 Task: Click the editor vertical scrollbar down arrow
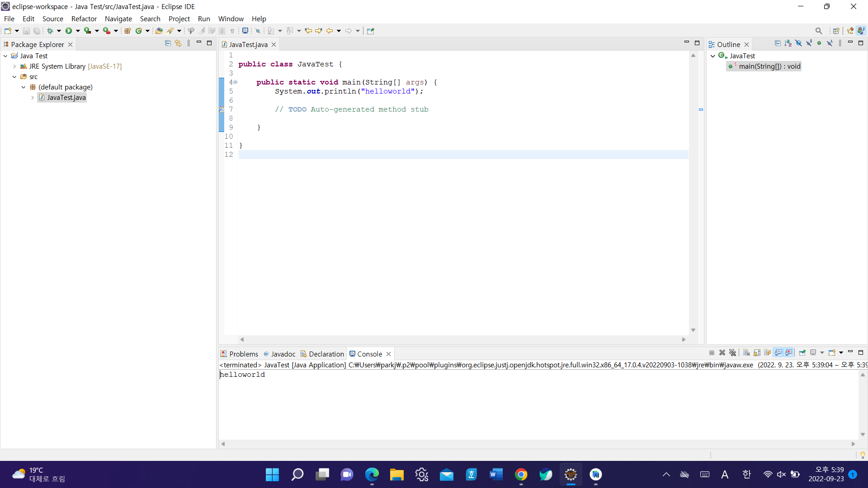pos(693,330)
